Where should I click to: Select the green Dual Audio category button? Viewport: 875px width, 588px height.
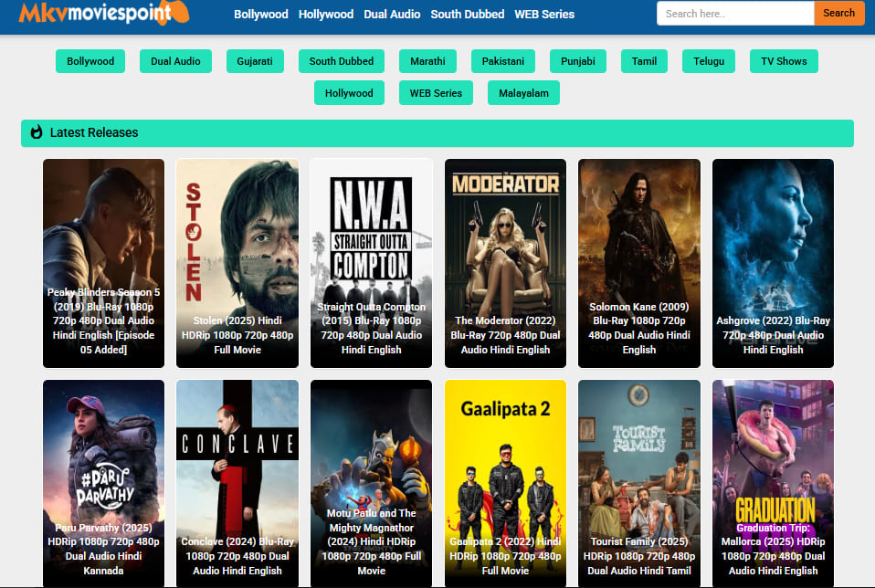(175, 61)
